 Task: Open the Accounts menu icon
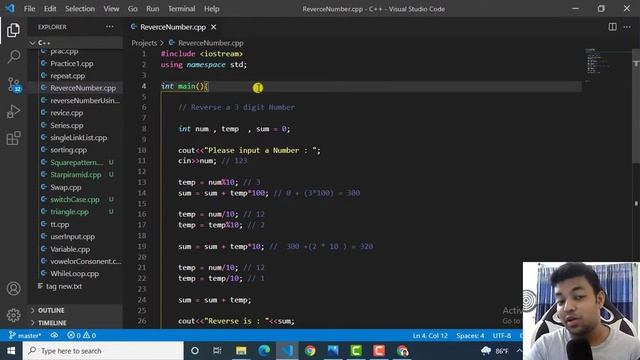[x=13, y=289]
